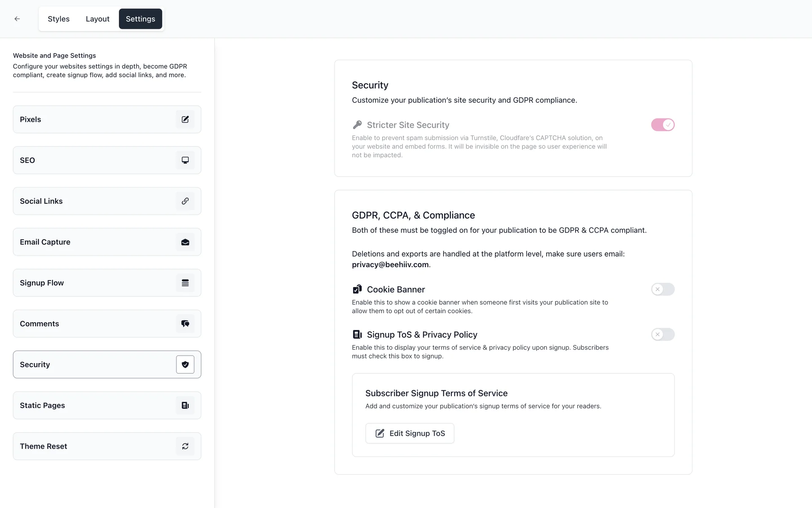Click the Security shield icon
This screenshot has width=812, height=508.
(185, 364)
